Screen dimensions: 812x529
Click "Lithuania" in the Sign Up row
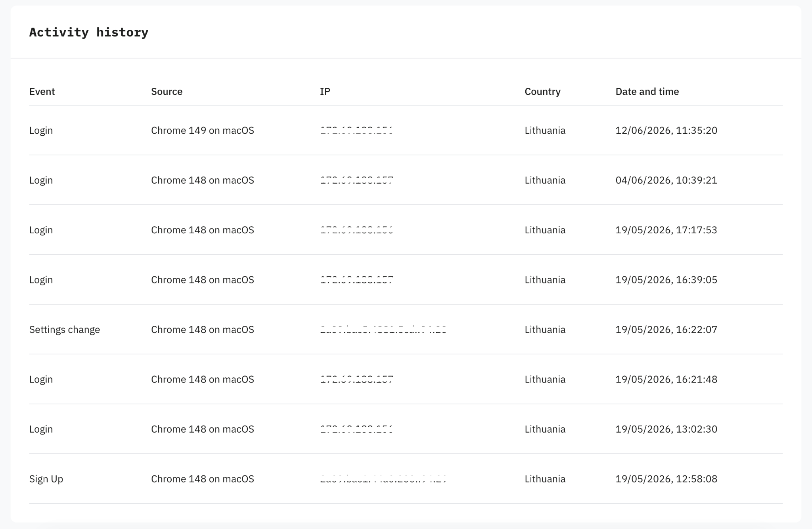point(545,479)
